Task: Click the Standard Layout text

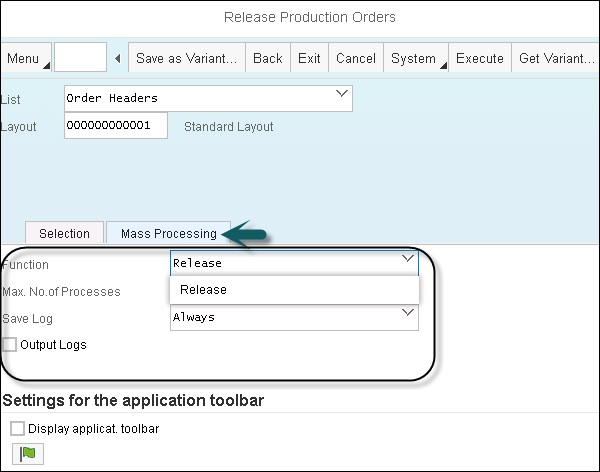Action: 228,127
